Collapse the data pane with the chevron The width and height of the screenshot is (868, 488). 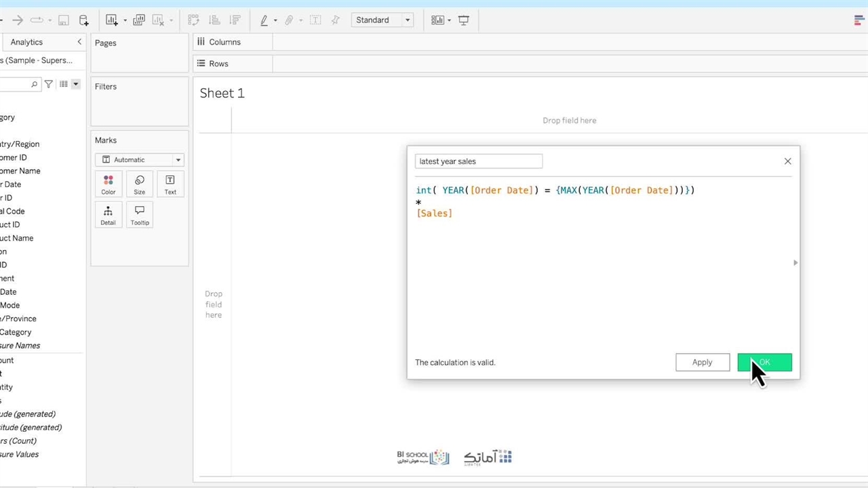point(79,42)
